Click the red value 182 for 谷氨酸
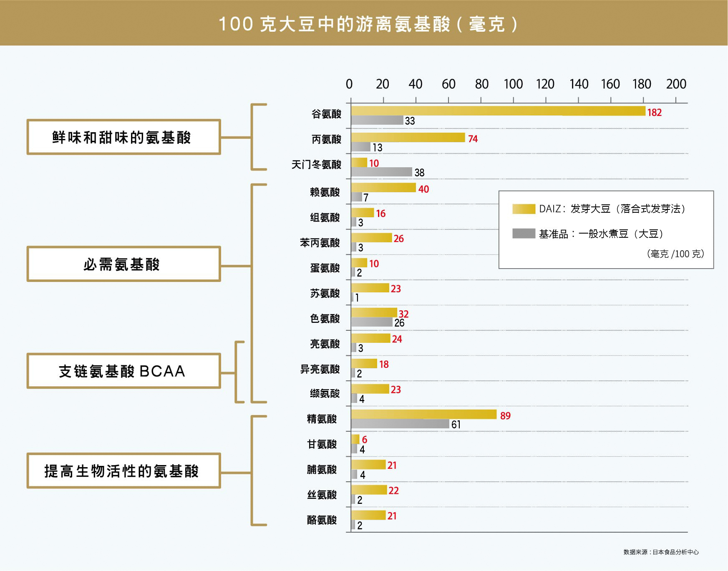 coord(655,112)
